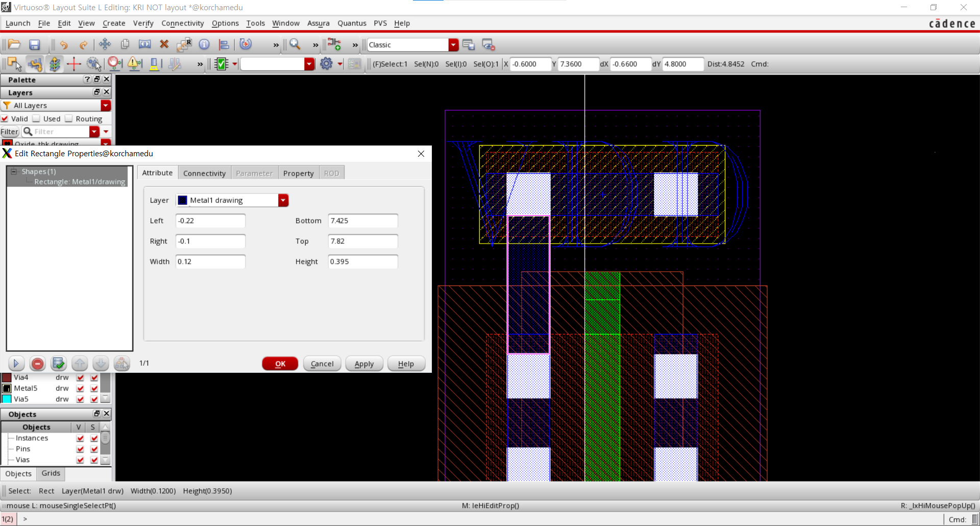Switch to the Property tab
This screenshot has width=980, height=526.
pos(298,173)
